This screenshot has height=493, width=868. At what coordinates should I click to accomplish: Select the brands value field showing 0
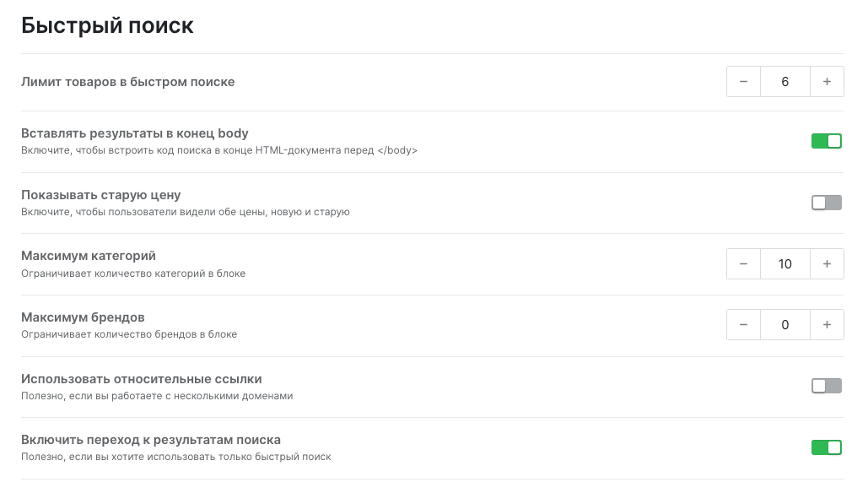click(785, 325)
